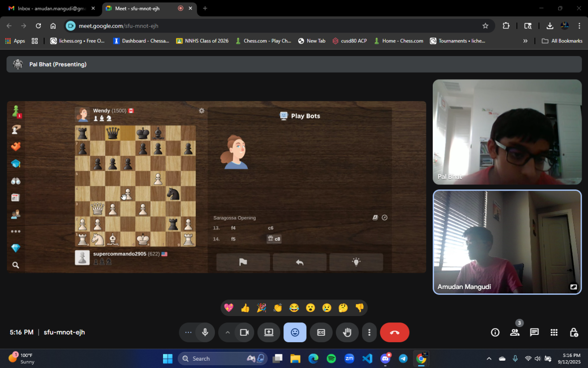Open the meeting details info icon

[x=495, y=332]
